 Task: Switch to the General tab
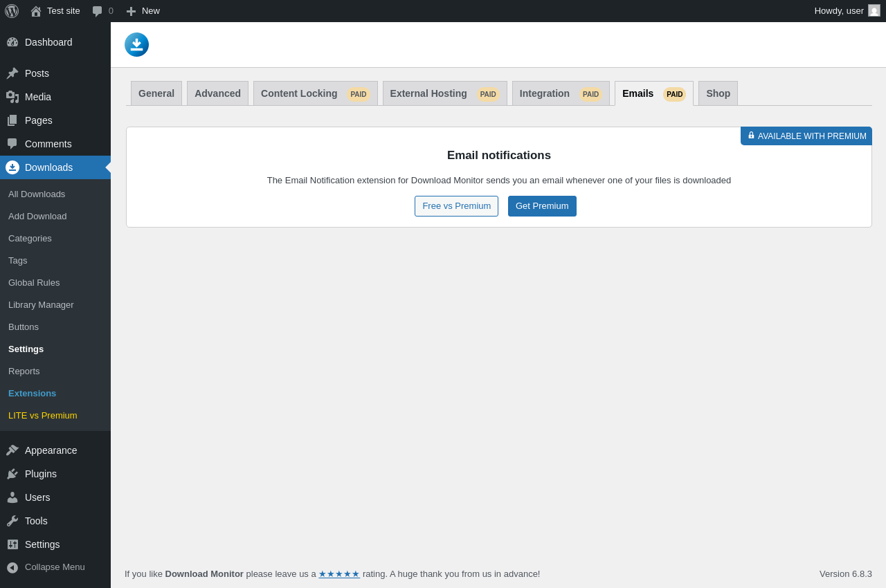[x=156, y=93]
